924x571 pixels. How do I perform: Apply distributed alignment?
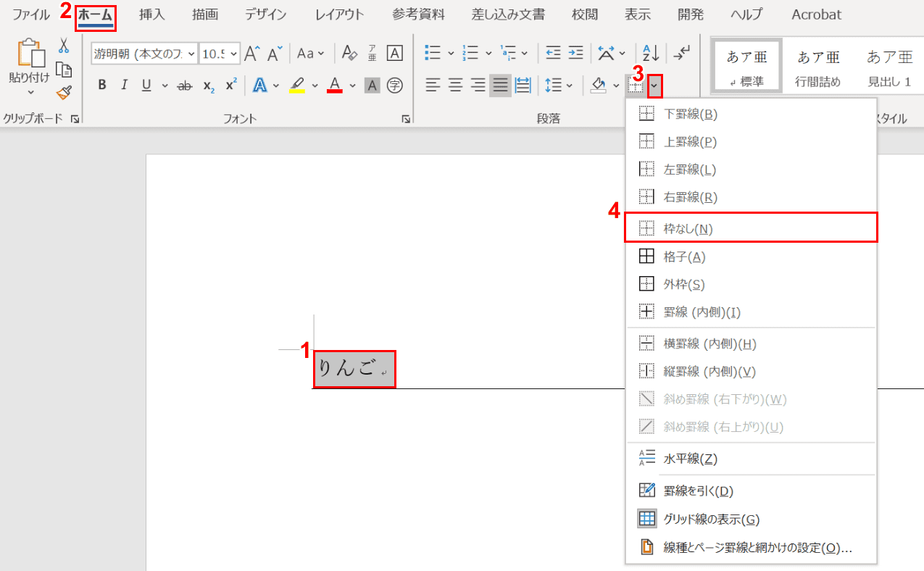click(x=523, y=86)
